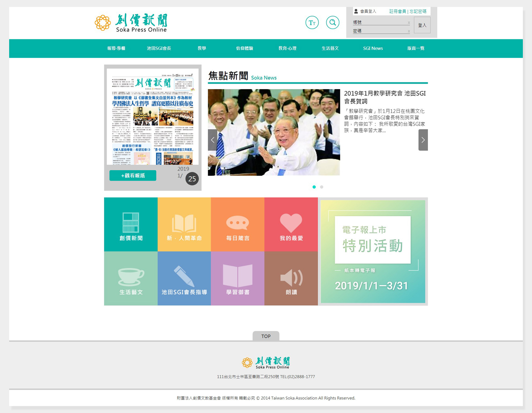Open the 池田SGI會長指導 pencil tile
Image resolution: width=532 pixels, height=413 pixels.
pos(184,278)
